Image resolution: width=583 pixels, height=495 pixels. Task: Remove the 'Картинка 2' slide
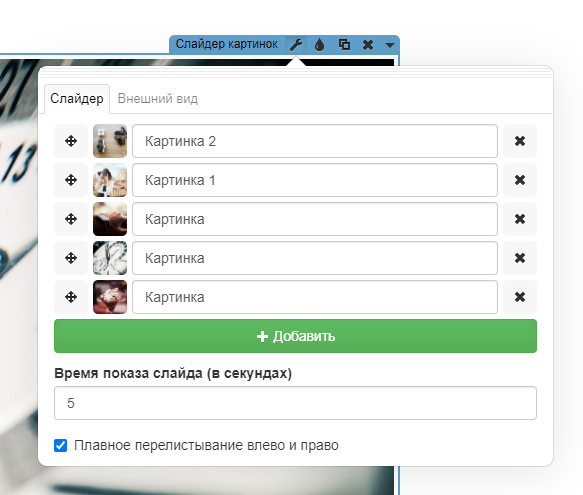(x=520, y=141)
